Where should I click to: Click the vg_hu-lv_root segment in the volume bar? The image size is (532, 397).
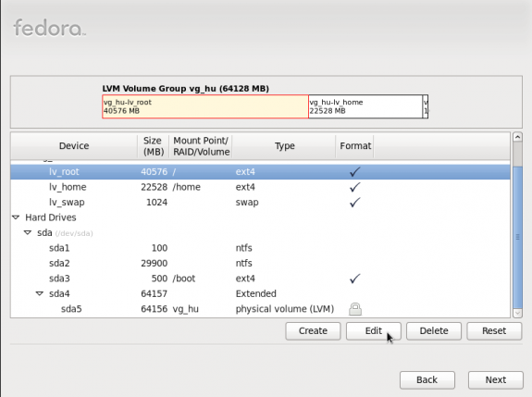[205, 106]
